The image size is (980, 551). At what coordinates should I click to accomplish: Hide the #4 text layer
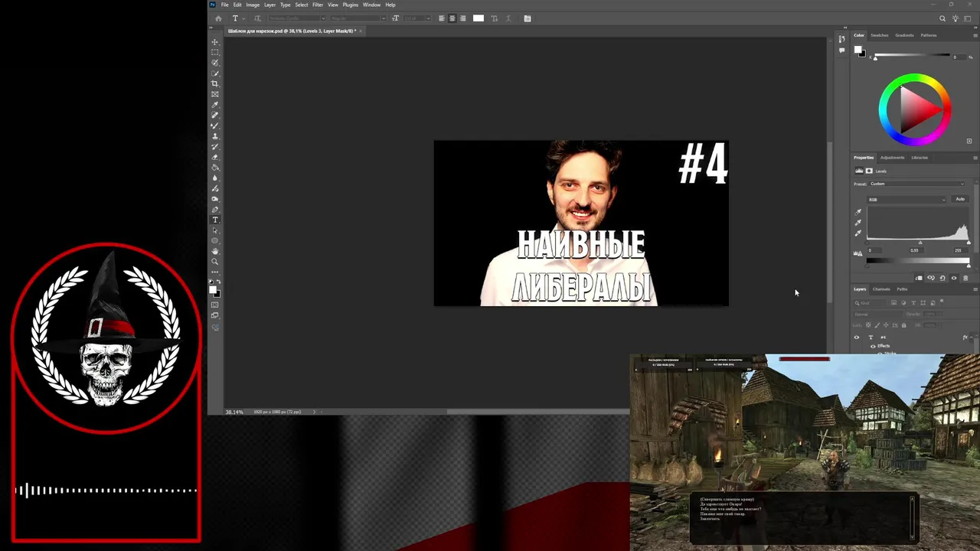[857, 337]
